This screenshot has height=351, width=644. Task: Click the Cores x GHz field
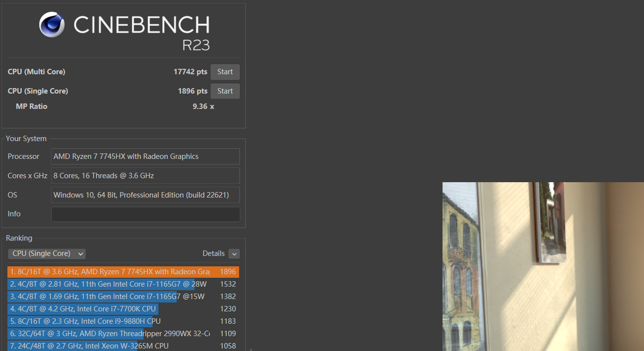tap(146, 176)
